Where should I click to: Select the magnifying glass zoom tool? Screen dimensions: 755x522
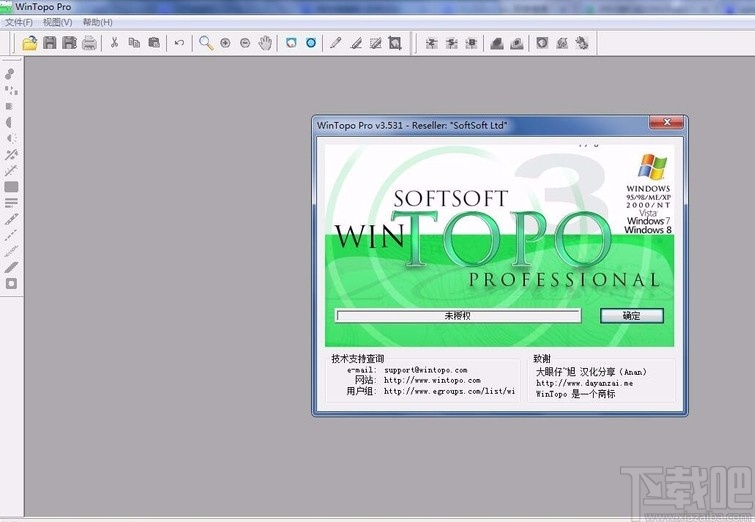click(x=206, y=43)
